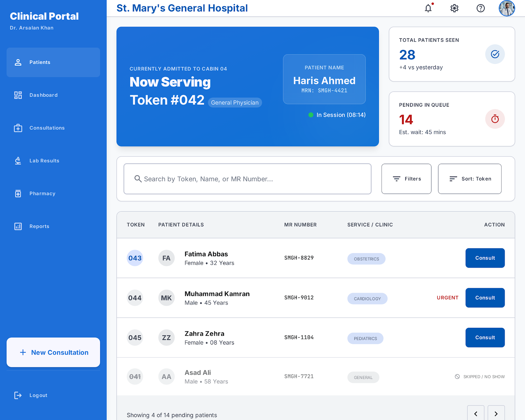The width and height of the screenshot is (525, 420).
Task: Open the Sort: Token dropdown
Action: [470, 179]
